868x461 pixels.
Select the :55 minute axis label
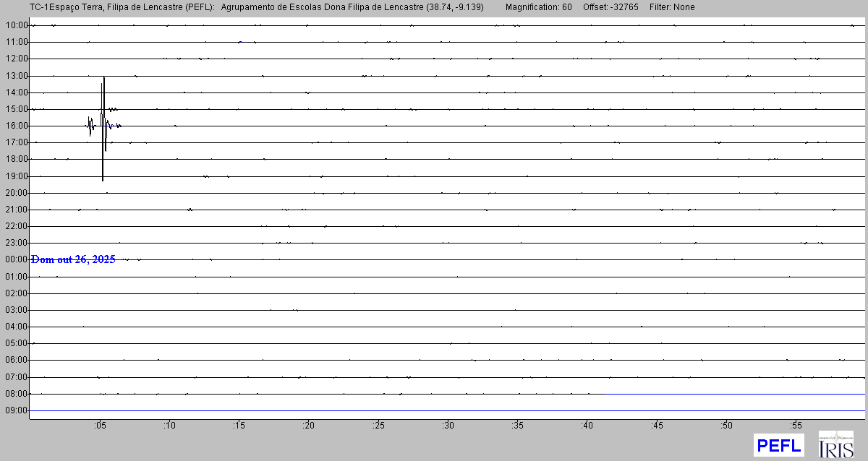coord(796,425)
